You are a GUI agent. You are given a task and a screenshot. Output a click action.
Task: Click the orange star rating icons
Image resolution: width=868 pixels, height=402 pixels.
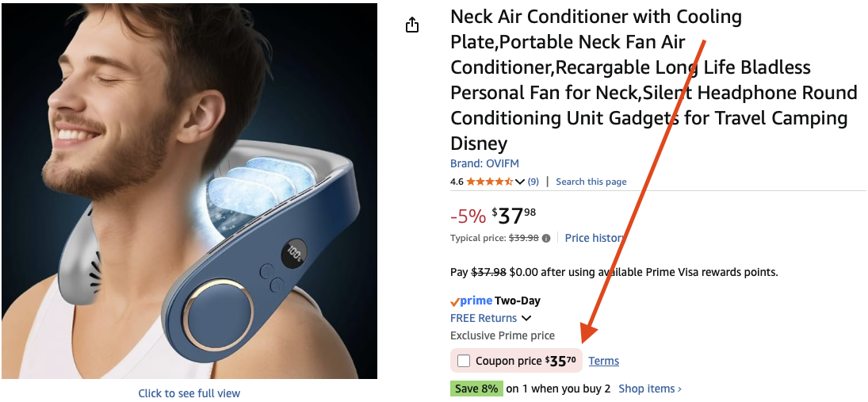(x=488, y=182)
